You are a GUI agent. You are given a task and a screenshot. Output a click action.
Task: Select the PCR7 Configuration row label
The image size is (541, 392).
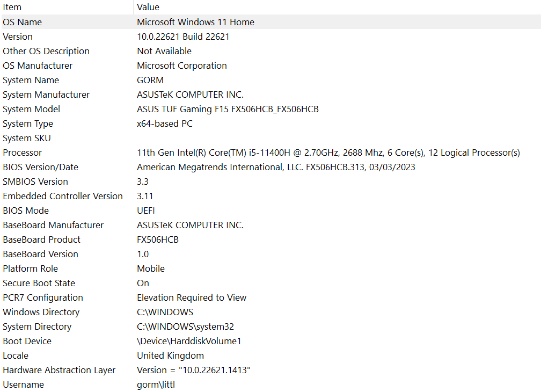43,297
